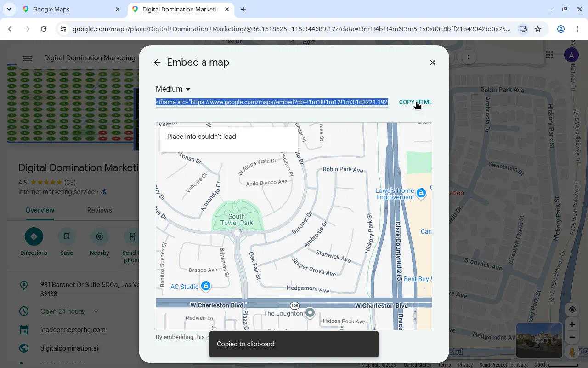Screen dimensions: 588x368
Task: Close the Embed a map dialog
Action: (432, 63)
